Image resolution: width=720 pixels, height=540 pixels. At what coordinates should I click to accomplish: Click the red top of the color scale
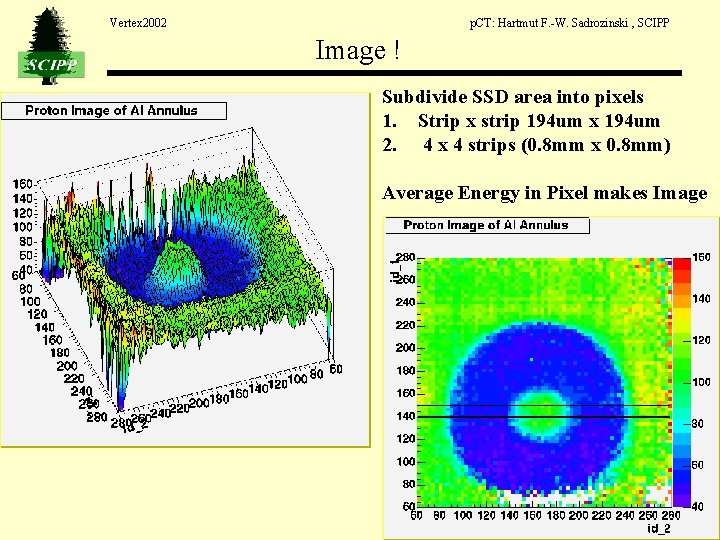click(682, 264)
